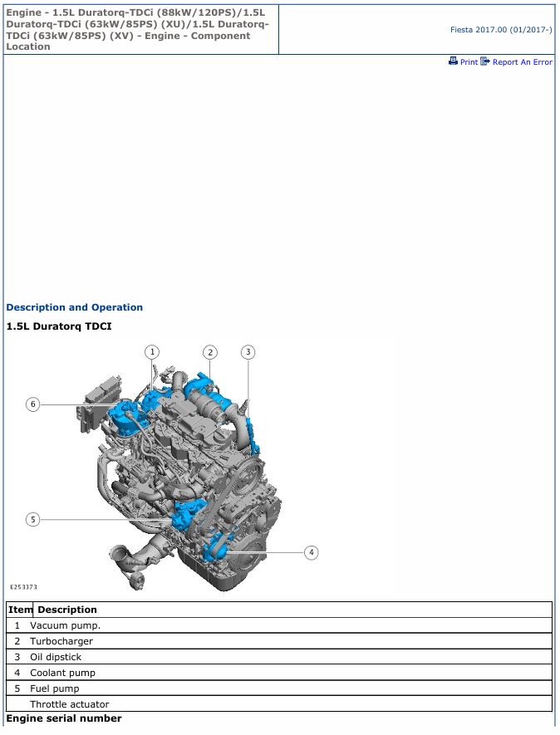Open the Report An Error link
The height and width of the screenshot is (735, 560).
[522, 62]
